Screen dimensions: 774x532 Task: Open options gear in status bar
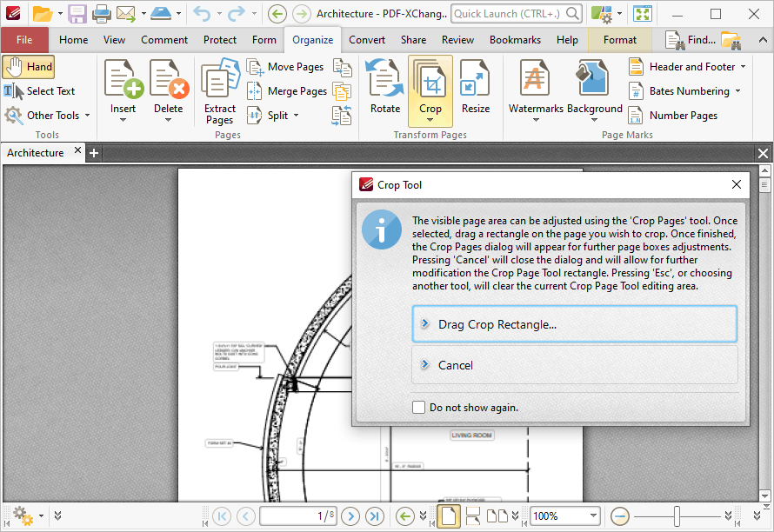coord(23,515)
